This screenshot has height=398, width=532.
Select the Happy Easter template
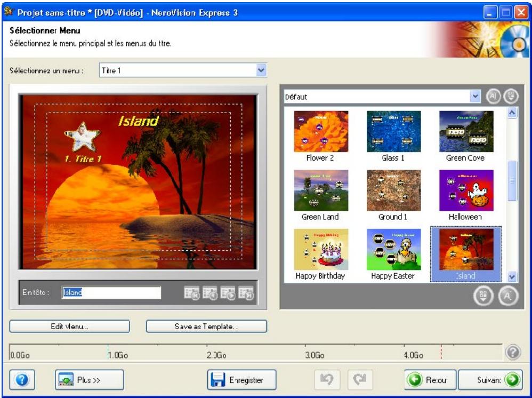point(393,254)
